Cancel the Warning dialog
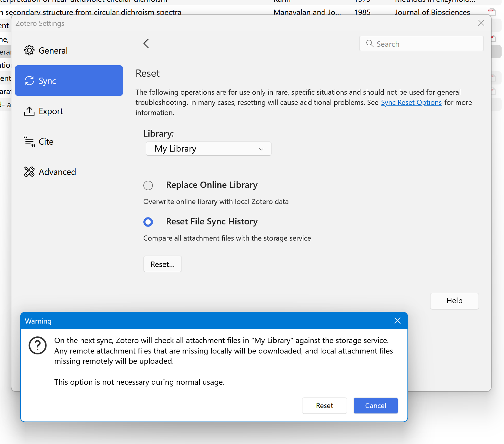This screenshot has height=444, width=504. tap(376, 406)
